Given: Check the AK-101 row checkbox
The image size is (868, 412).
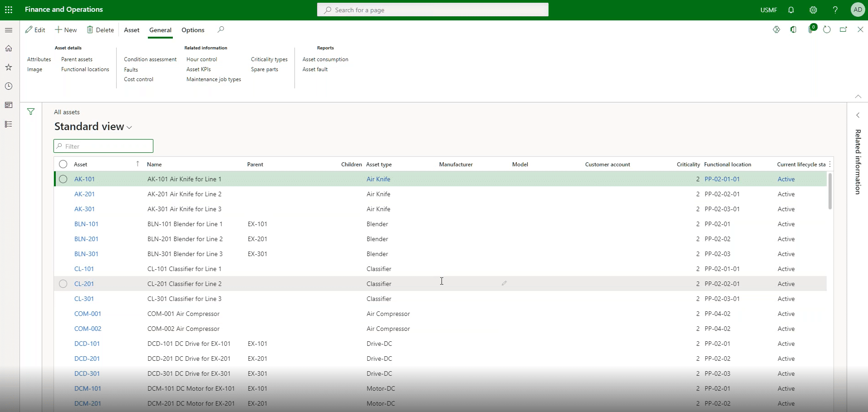Looking at the screenshot, I should (63, 179).
